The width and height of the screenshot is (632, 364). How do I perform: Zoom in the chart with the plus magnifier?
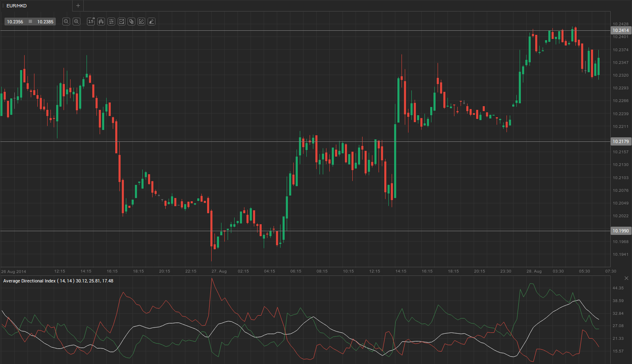click(76, 22)
